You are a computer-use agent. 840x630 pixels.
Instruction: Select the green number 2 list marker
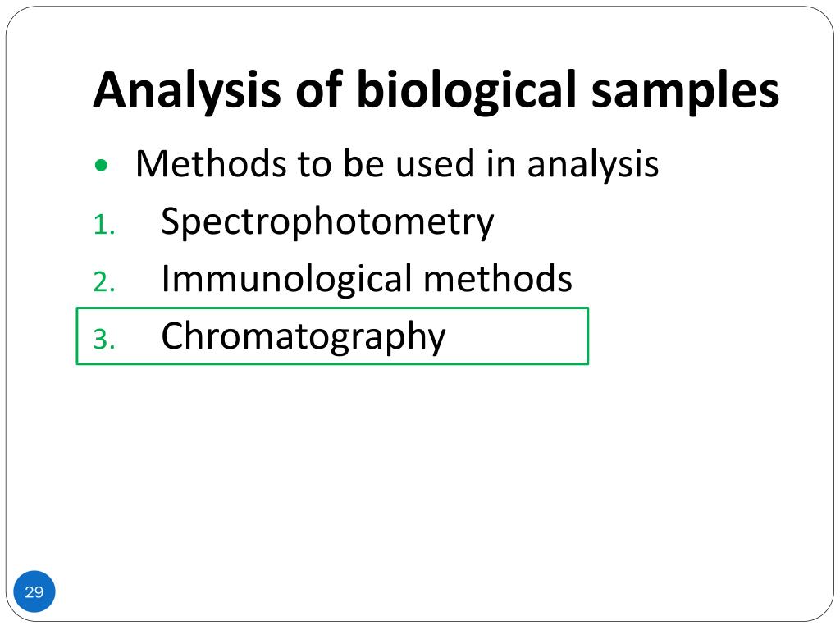(x=104, y=282)
